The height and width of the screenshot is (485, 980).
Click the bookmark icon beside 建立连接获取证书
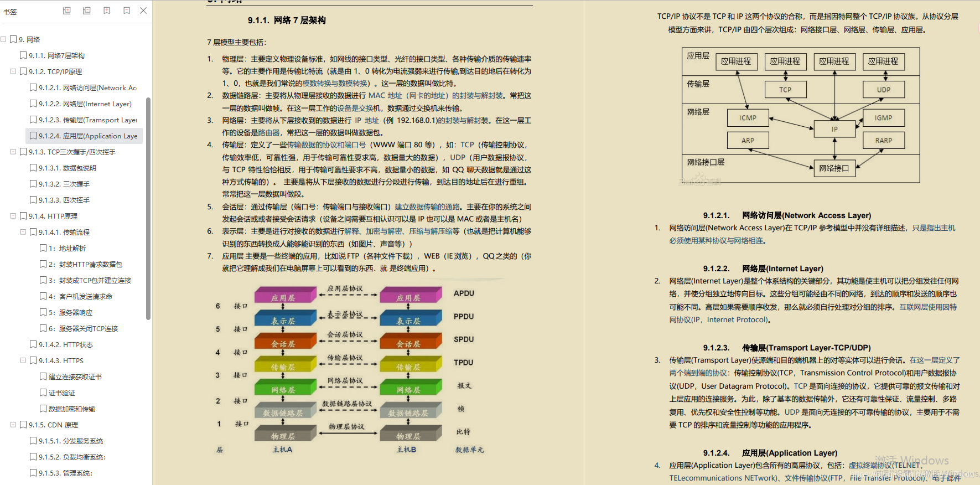pyautogui.click(x=43, y=376)
